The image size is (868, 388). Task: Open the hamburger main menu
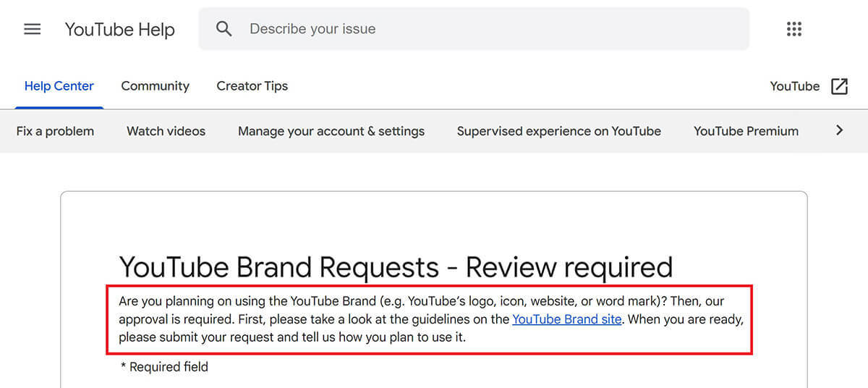tap(33, 29)
